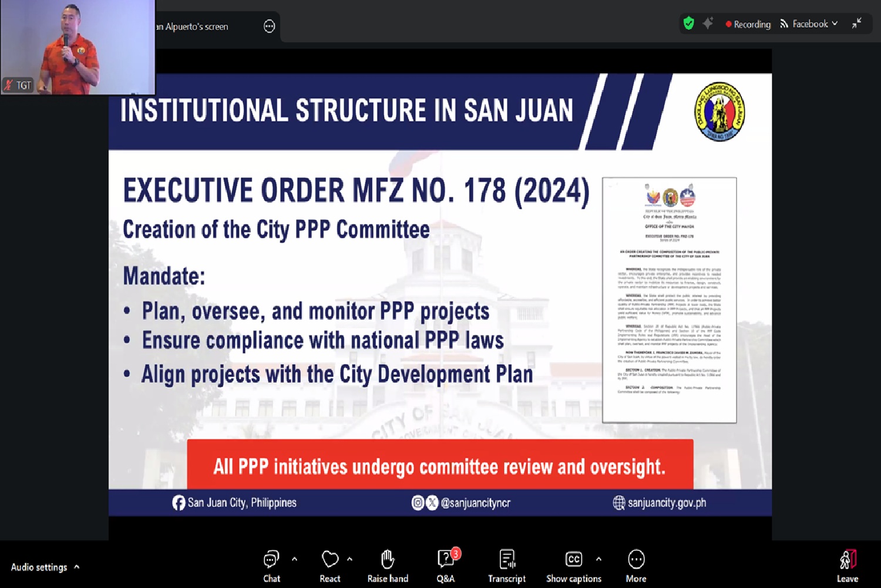Image resolution: width=881 pixels, height=588 pixels.
Task: Open the Transcript panel
Action: click(x=507, y=566)
